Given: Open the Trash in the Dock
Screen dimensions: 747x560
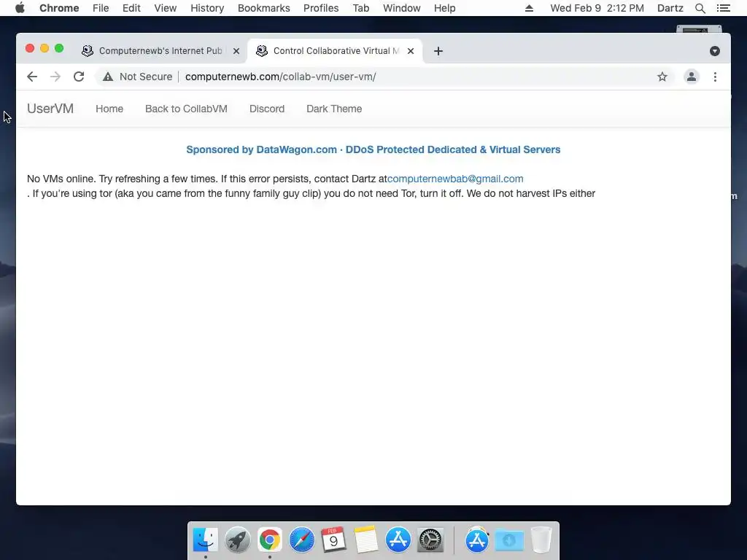Looking at the screenshot, I should pos(541,540).
